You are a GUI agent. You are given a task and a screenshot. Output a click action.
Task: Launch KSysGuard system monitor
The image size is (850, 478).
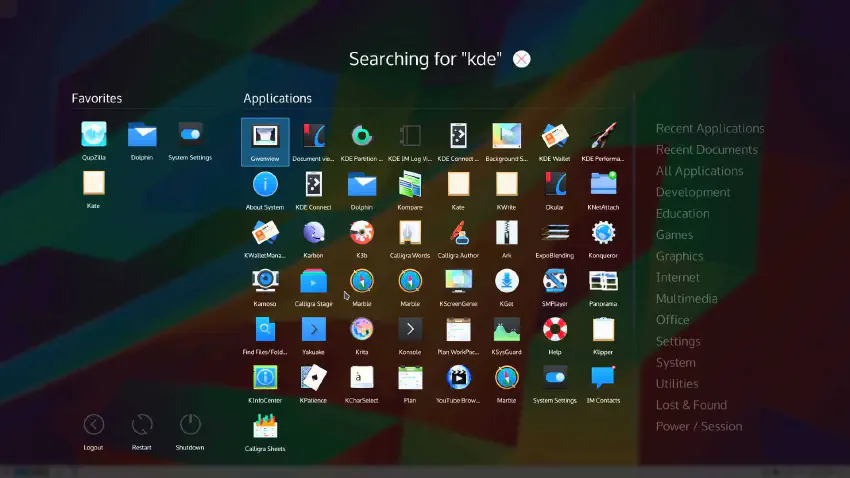pos(506,335)
